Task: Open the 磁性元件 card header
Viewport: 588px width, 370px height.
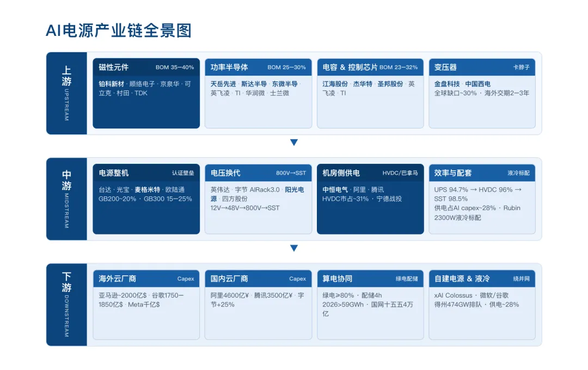Action: tap(146, 67)
